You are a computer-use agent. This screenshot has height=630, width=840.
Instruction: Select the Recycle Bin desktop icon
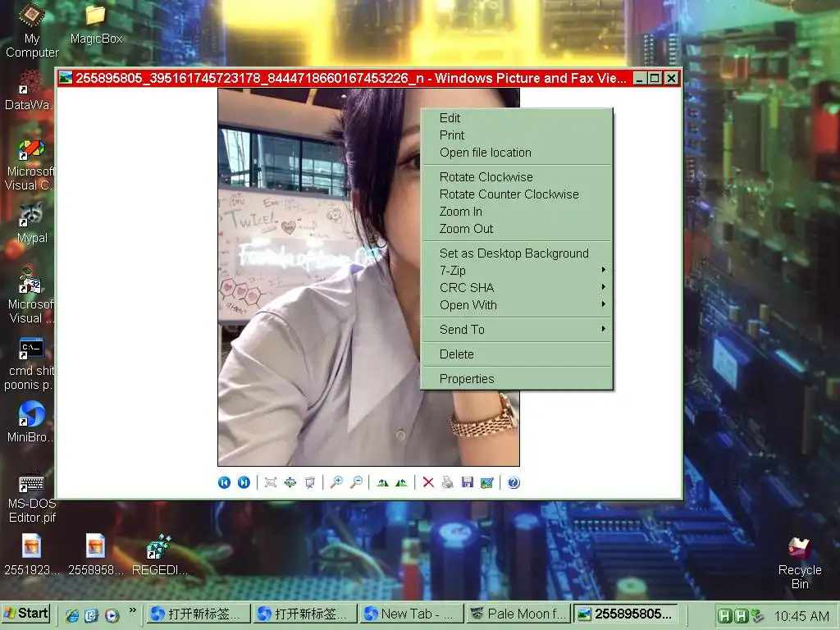pyautogui.click(x=800, y=563)
